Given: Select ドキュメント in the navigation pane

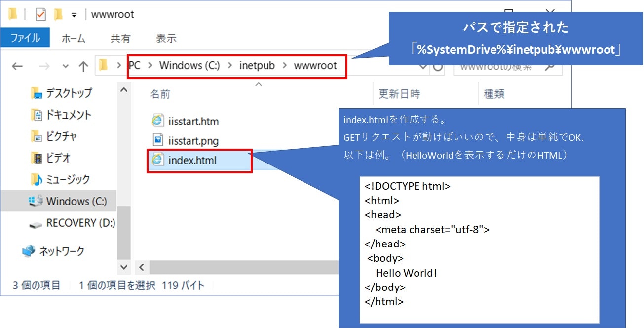Looking at the screenshot, I should tap(69, 115).
